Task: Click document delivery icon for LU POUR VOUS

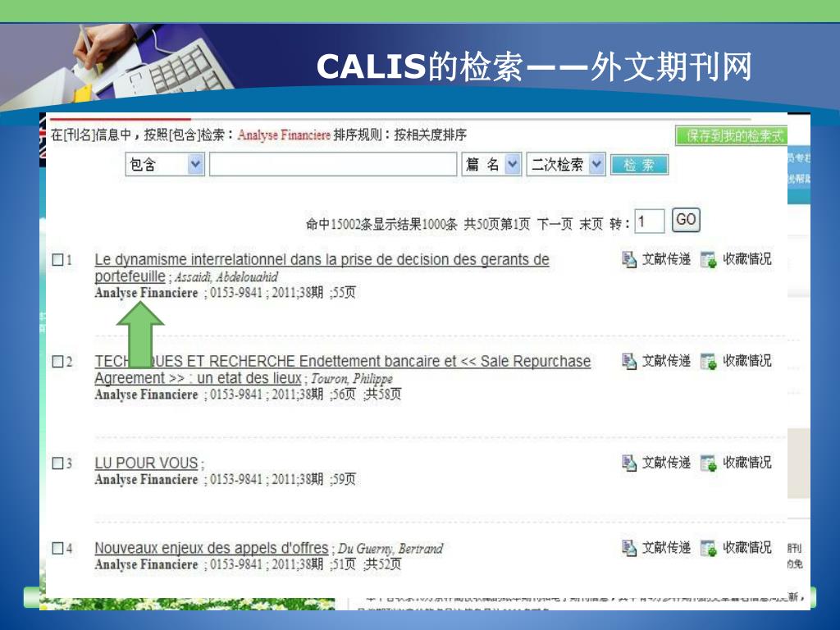Action: pos(629,463)
